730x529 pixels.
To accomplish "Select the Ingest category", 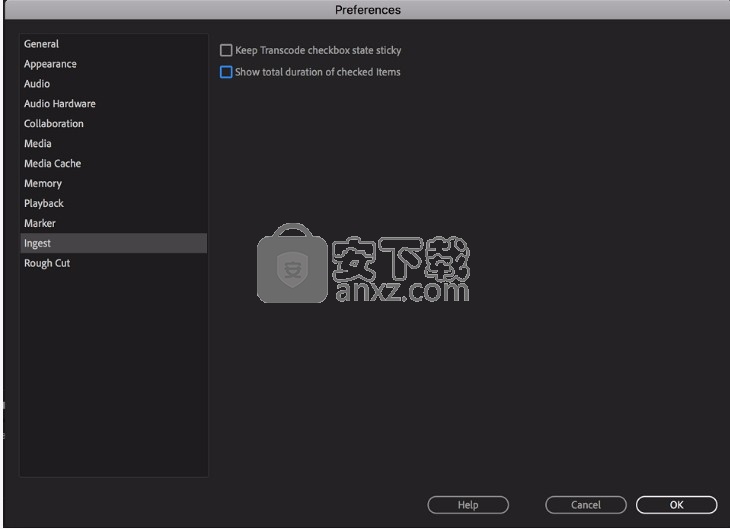I will [x=114, y=243].
